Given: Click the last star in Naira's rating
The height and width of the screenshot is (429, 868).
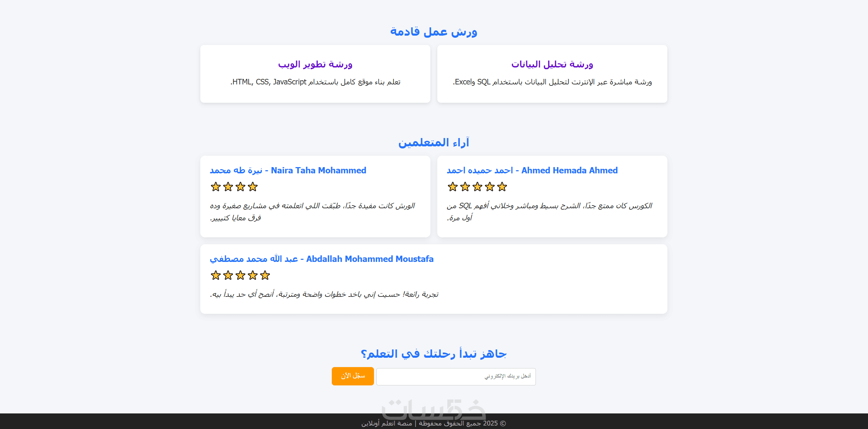Looking at the screenshot, I should coord(253,187).
